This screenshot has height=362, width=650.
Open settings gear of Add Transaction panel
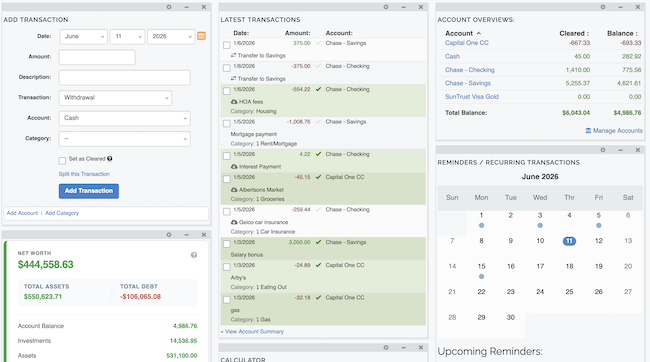tap(169, 7)
